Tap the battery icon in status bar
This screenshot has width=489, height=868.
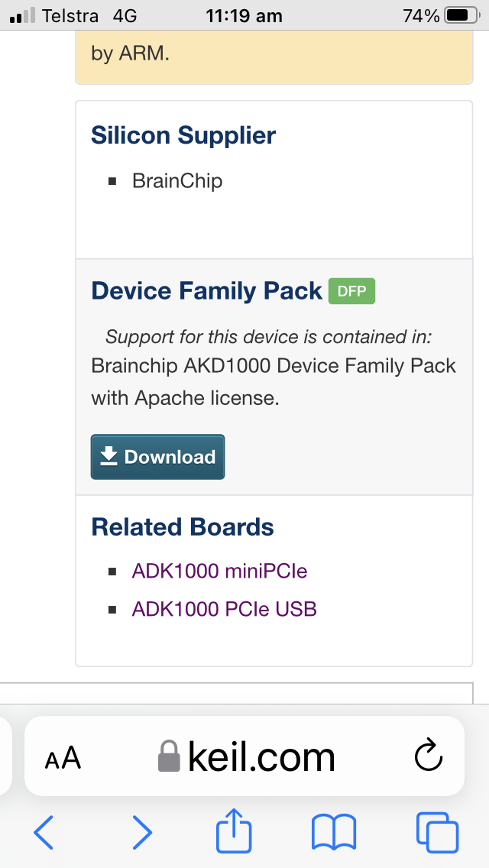pyautogui.click(x=459, y=15)
